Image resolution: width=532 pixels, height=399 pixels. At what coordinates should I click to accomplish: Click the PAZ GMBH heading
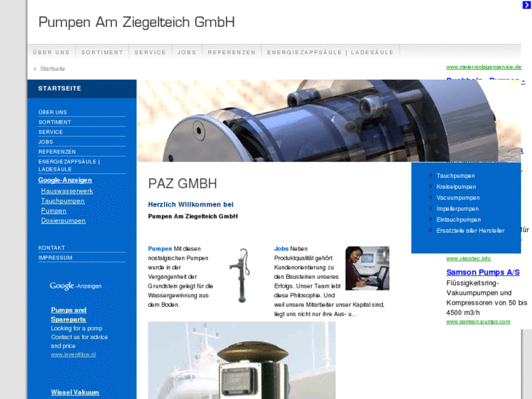coord(182,184)
